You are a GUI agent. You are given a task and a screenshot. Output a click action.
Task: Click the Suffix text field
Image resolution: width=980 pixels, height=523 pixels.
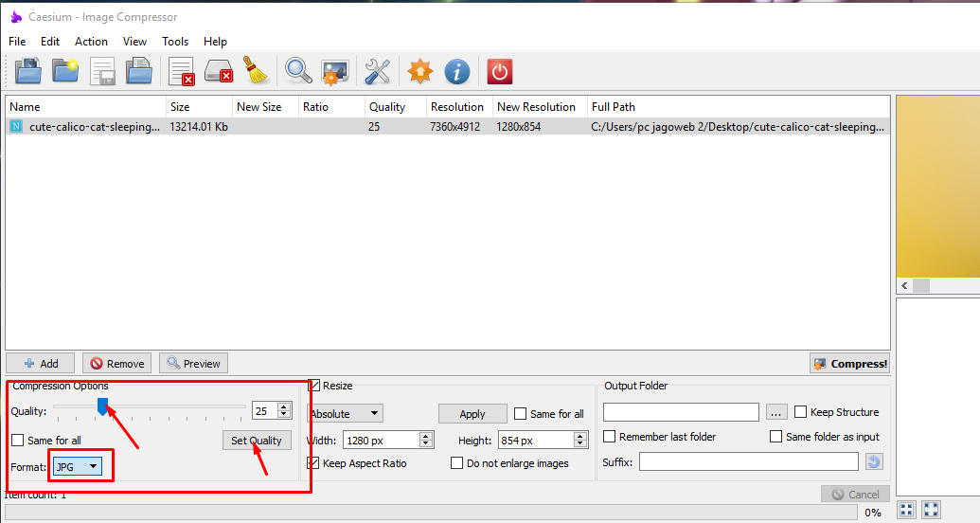(x=749, y=461)
